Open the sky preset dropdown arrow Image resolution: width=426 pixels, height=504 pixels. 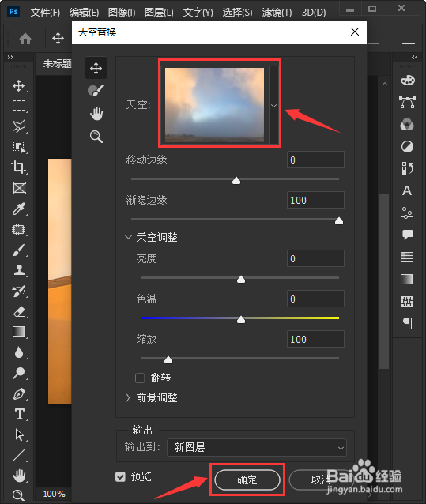(x=273, y=105)
